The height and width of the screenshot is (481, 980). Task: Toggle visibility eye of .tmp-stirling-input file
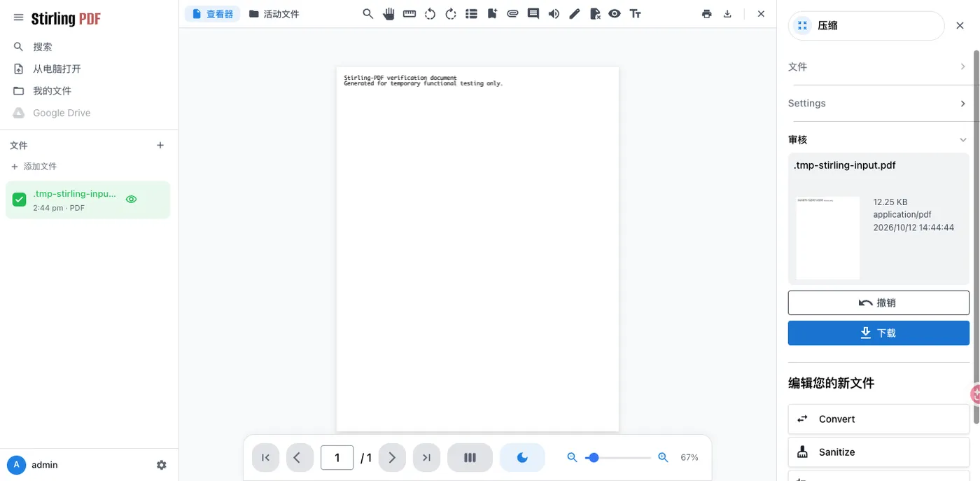131,200
